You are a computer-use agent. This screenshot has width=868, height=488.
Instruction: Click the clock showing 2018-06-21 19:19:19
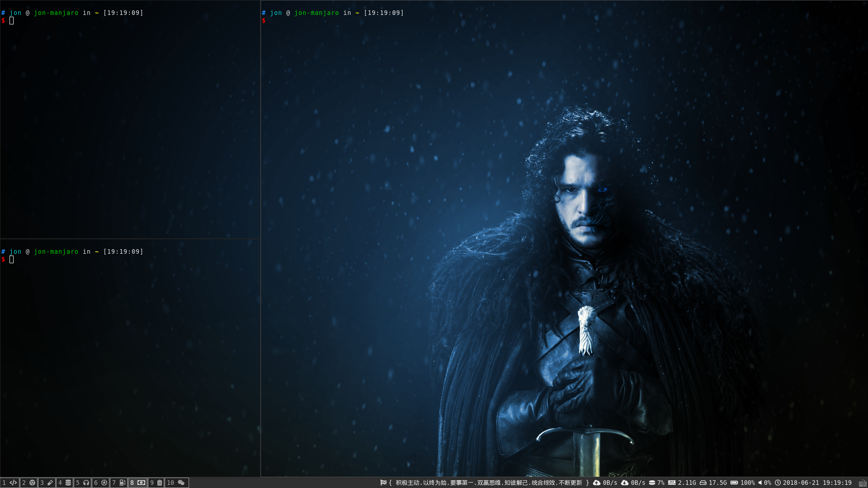(x=813, y=483)
